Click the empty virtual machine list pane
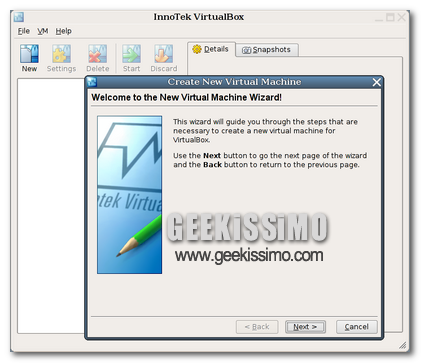 [51, 206]
